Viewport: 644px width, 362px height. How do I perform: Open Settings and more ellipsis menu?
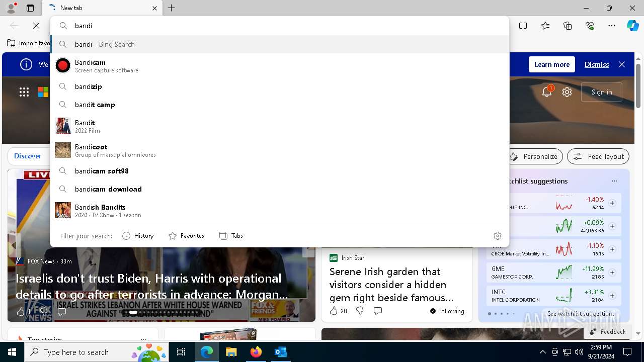612,26
